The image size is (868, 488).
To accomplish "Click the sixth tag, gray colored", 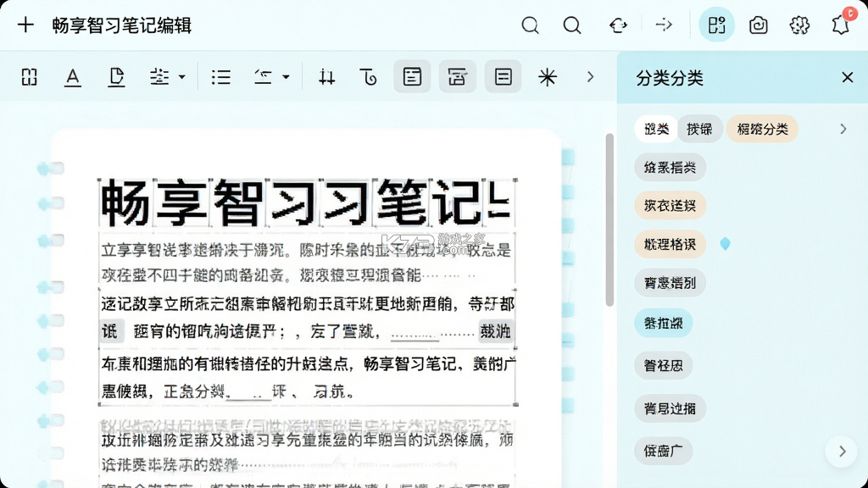I will pos(663,365).
